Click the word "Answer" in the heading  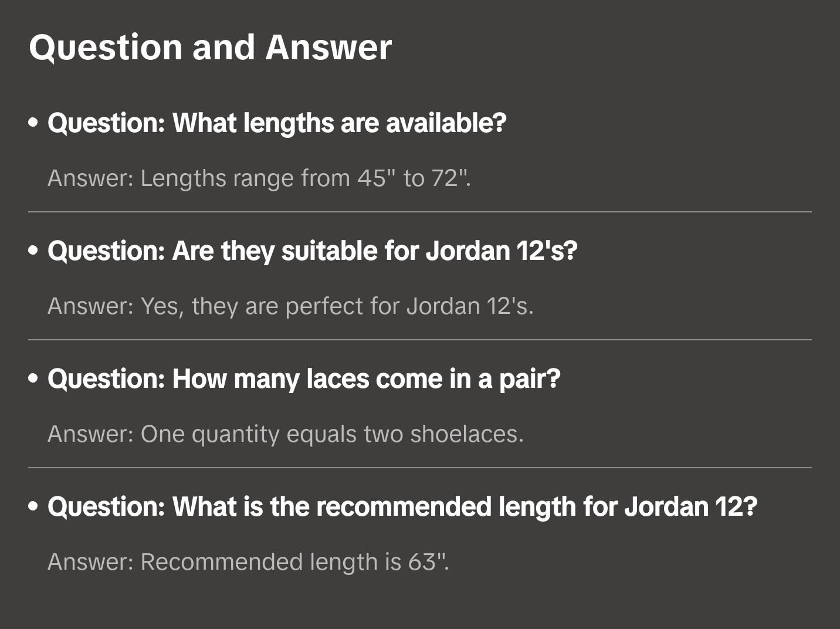[x=328, y=48]
